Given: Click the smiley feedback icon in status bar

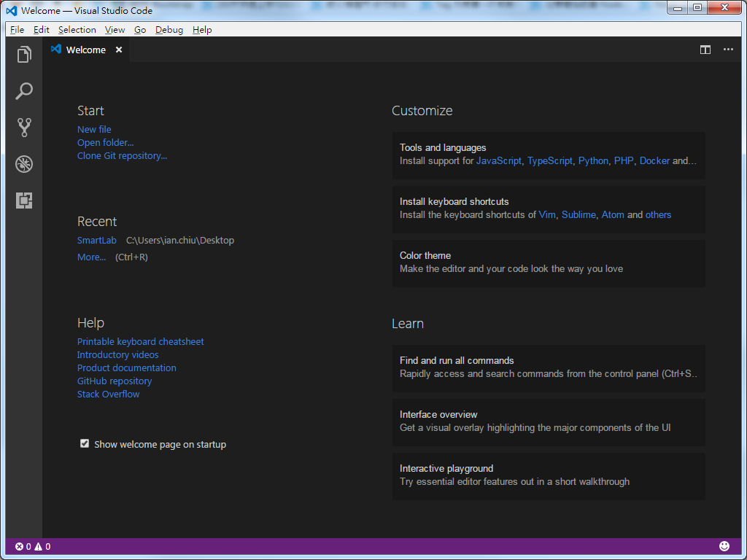Looking at the screenshot, I should [724, 545].
